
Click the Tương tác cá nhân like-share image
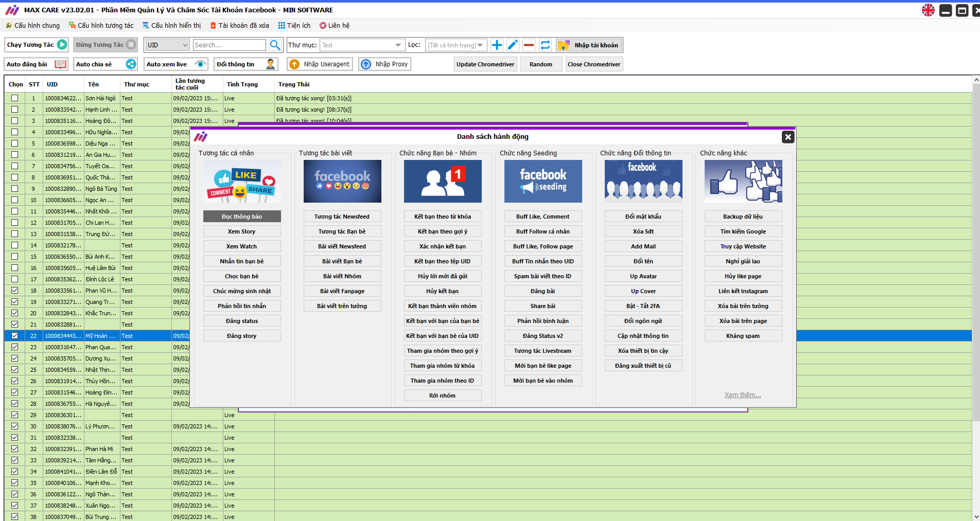coord(242,181)
